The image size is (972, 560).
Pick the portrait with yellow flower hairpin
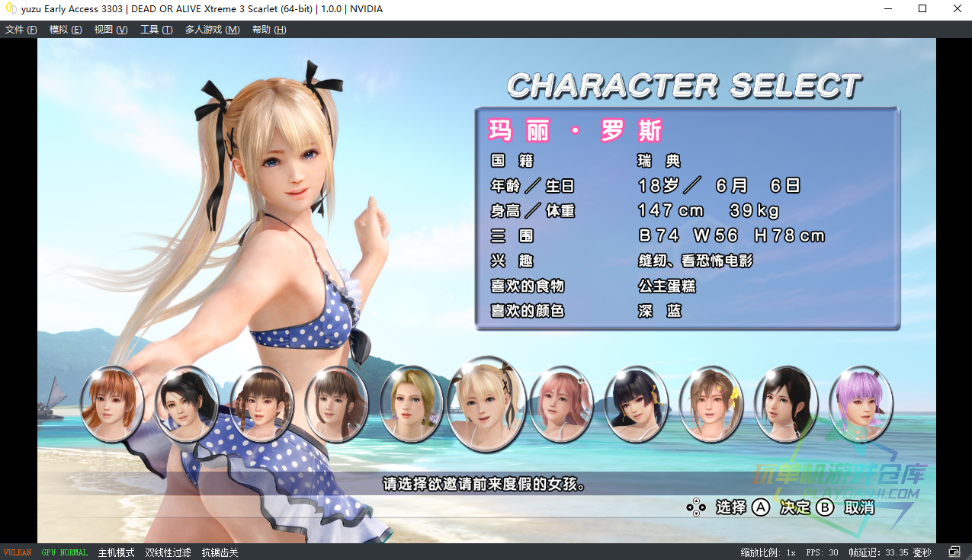click(x=711, y=404)
